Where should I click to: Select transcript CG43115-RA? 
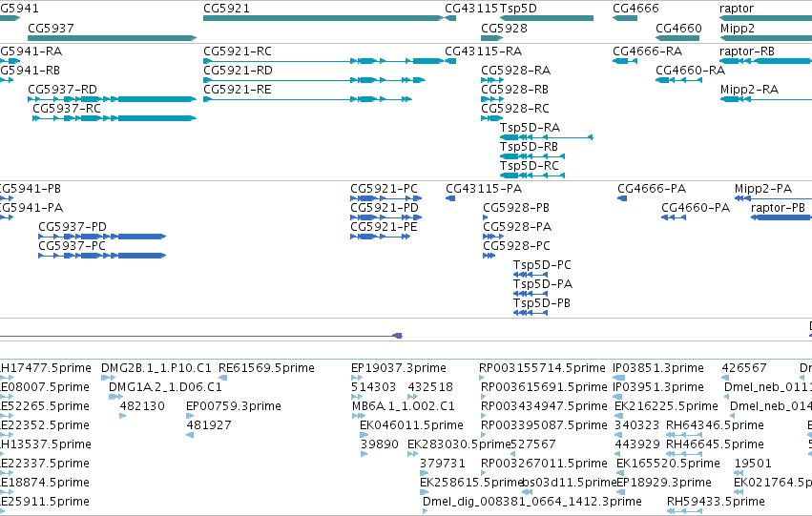point(450,61)
